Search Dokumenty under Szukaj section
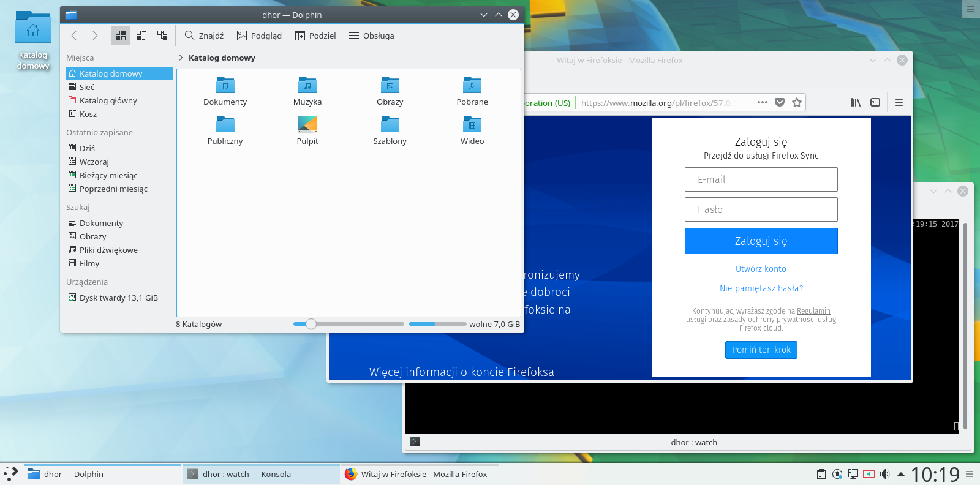 pyautogui.click(x=119, y=223)
